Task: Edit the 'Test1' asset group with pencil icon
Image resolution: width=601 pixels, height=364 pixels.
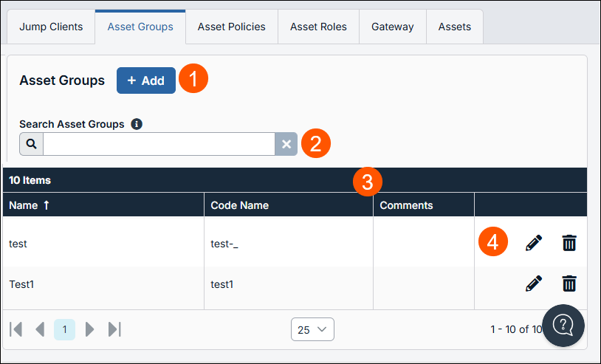Action: tap(534, 284)
